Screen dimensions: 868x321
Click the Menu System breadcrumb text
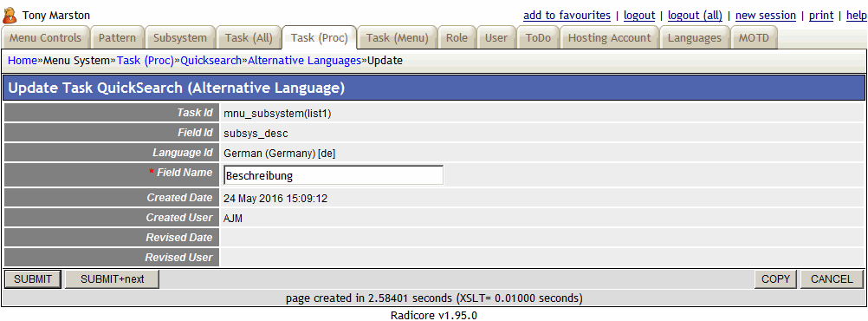click(x=76, y=61)
